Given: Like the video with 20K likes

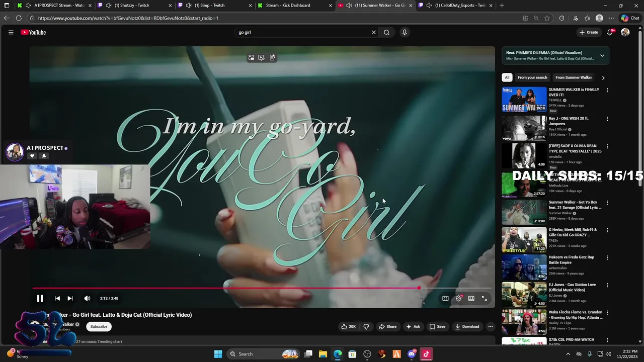Looking at the screenshot, I should click(x=348, y=326).
